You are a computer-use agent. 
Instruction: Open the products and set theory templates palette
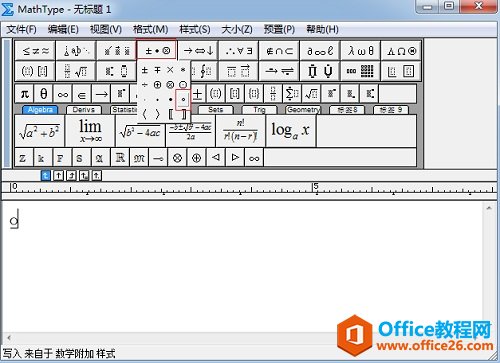320,71
